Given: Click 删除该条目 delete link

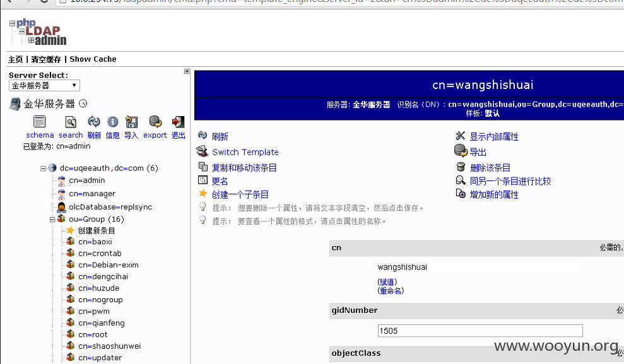Looking at the screenshot, I should (x=490, y=168).
